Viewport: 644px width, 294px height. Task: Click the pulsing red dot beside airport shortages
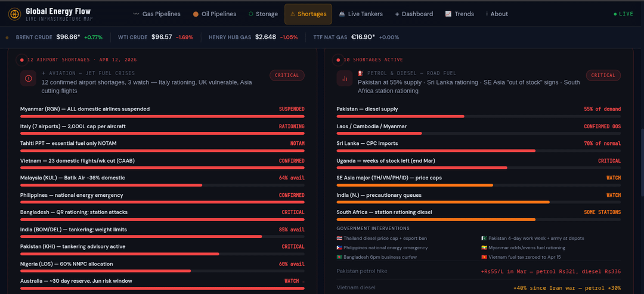[x=22, y=60]
